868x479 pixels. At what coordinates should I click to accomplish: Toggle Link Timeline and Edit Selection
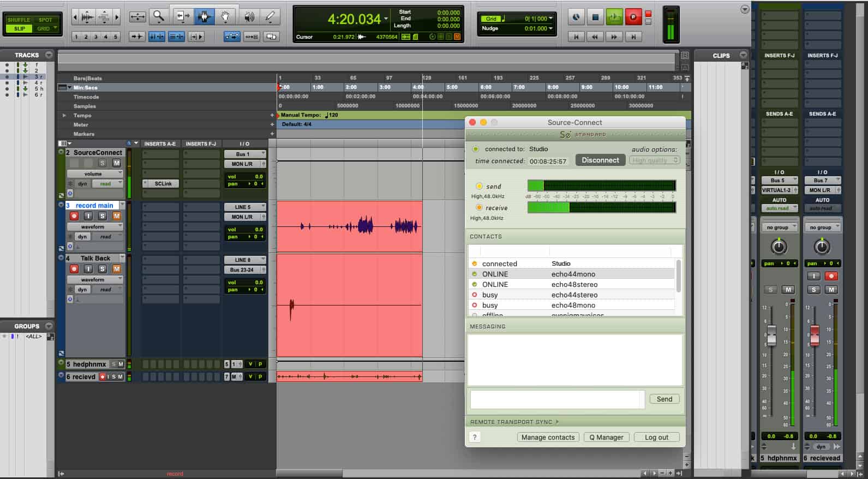click(x=157, y=37)
